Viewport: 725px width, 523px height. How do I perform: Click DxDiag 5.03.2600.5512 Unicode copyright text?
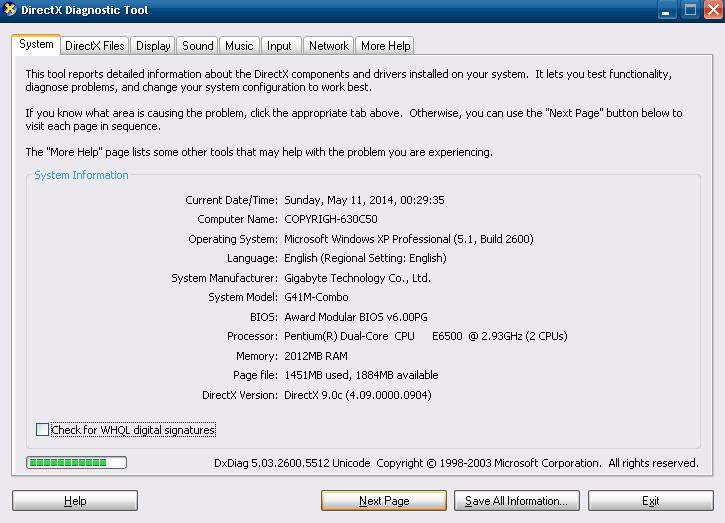click(456, 463)
